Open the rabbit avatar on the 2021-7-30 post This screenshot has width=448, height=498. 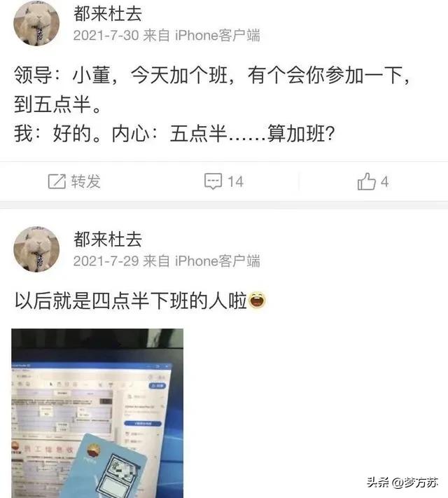[36, 24]
